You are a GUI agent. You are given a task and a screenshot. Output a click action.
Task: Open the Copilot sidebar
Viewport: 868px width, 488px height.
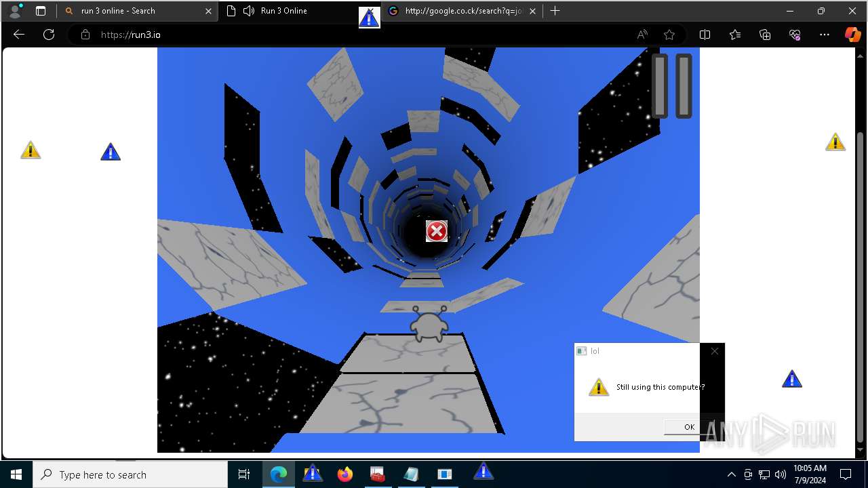tap(852, 35)
